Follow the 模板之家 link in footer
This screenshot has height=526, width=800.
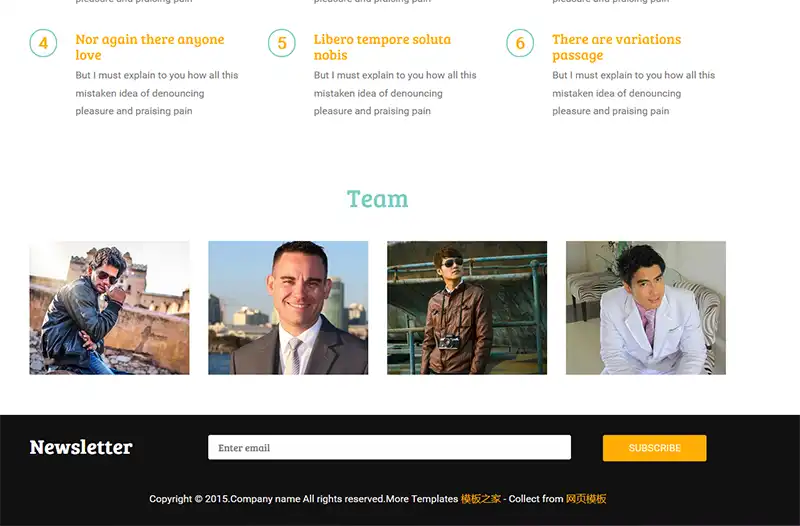[481, 499]
